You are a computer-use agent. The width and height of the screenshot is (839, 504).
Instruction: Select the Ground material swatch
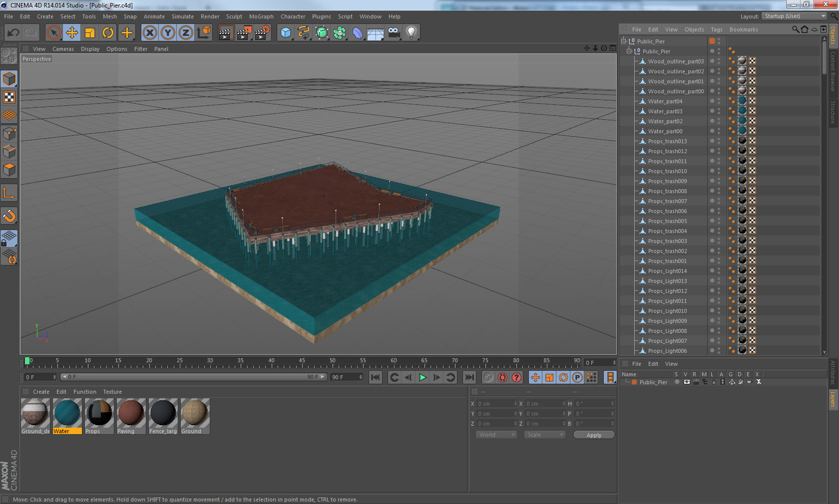click(x=195, y=416)
